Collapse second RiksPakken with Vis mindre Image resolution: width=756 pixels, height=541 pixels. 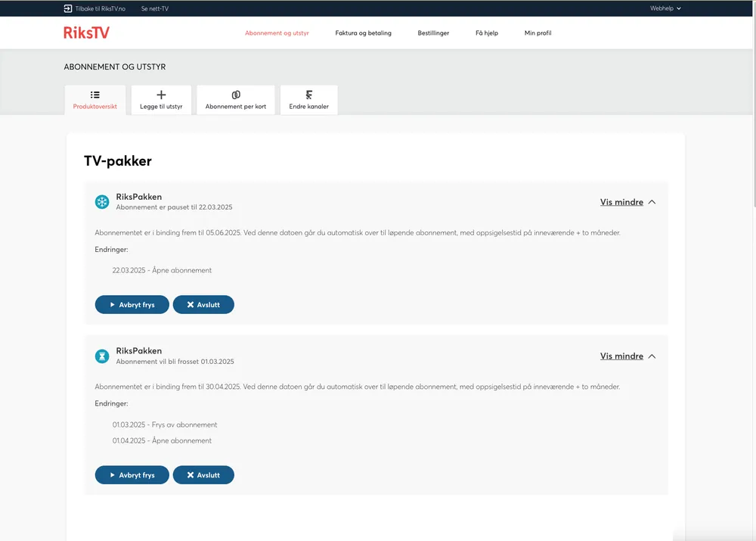(x=627, y=356)
